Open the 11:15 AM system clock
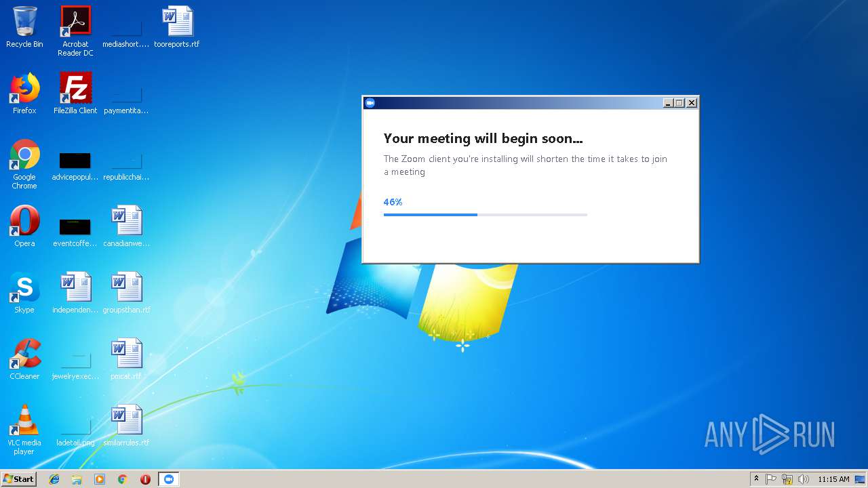 pyautogui.click(x=833, y=479)
